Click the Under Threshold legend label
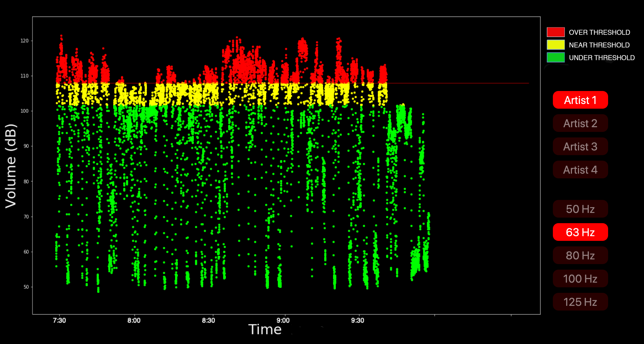The width and height of the screenshot is (644, 344). click(x=601, y=58)
